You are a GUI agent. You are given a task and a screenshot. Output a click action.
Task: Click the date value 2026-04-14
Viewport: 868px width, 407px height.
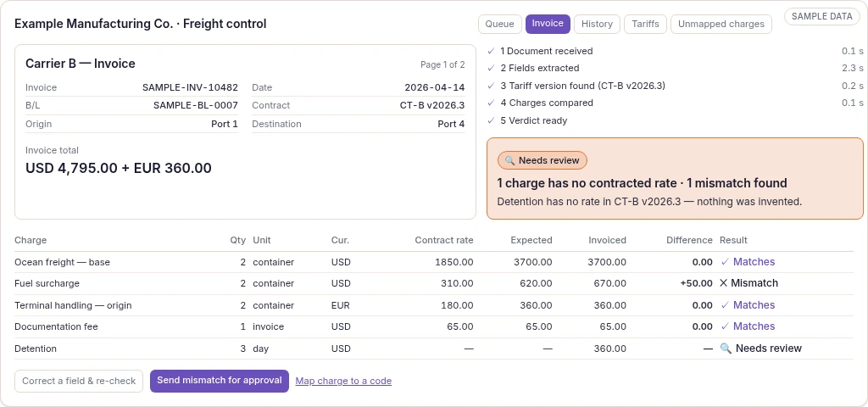coord(435,87)
